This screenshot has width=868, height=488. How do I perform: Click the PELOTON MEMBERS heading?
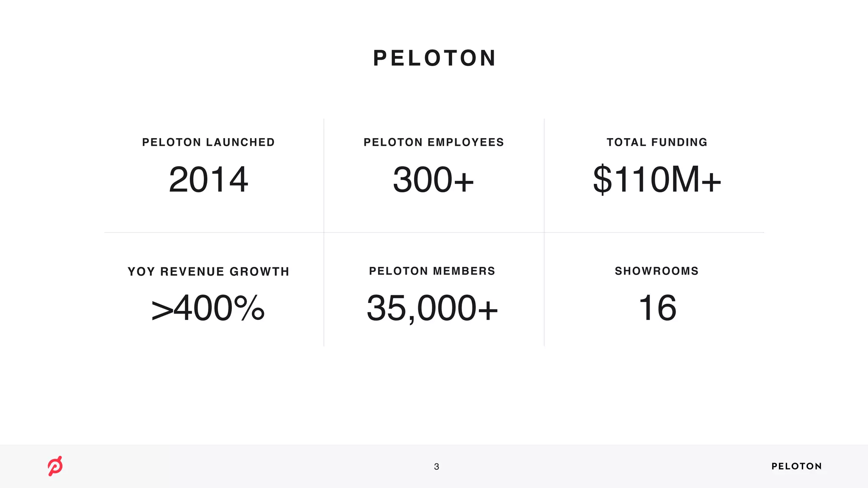(x=432, y=271)
